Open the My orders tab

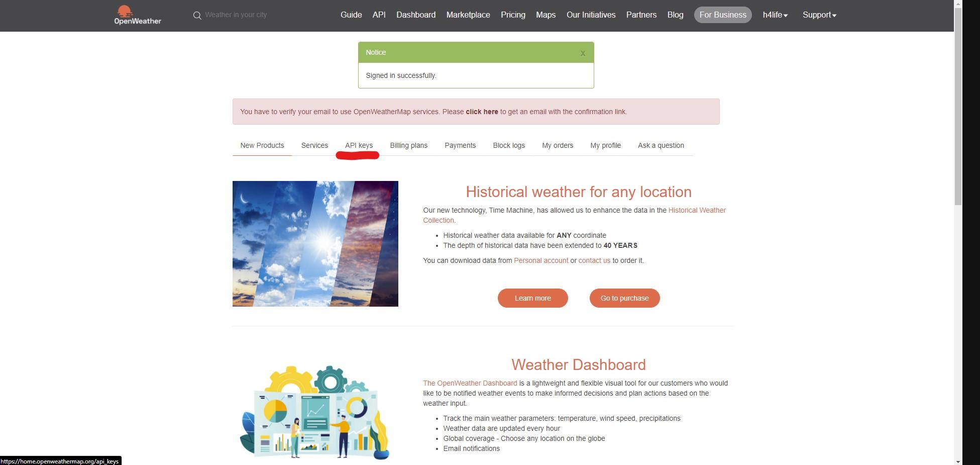(558, 145)
